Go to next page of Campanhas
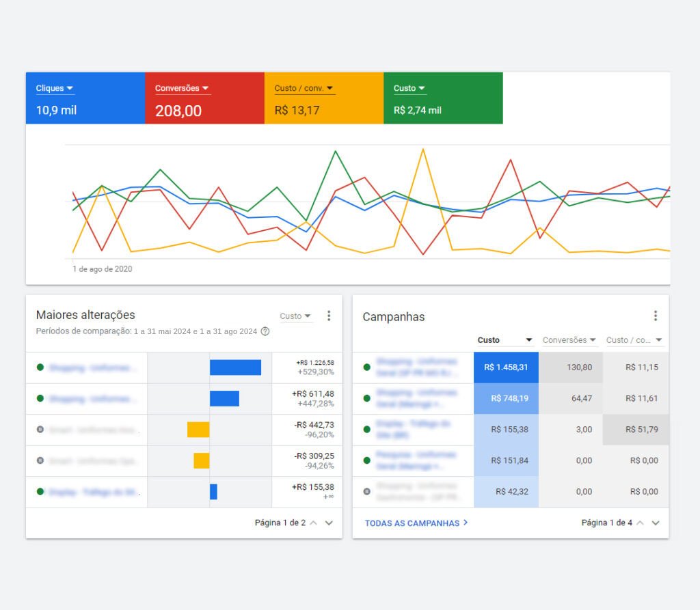Image resolution: width=700 pixels, height=610 pixels. tap(656, 523)
